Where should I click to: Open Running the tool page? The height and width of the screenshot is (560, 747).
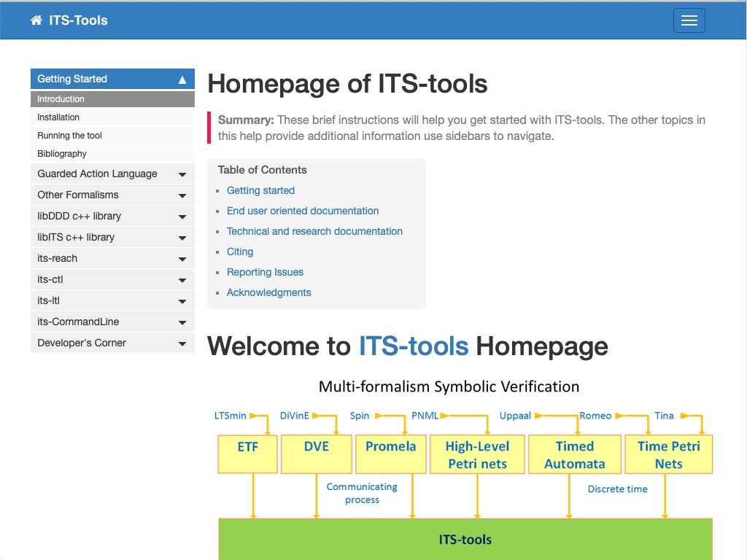pyautogui.click(x=112, y=136)
